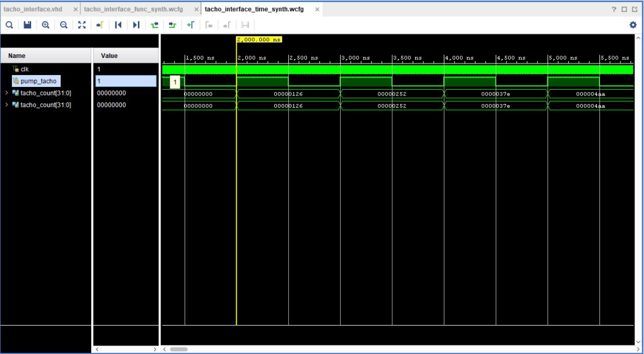The height and width of the screenshot is (354, 644).
Task: Click the greyed Swap Cursors icon
Action: [245, 25]
